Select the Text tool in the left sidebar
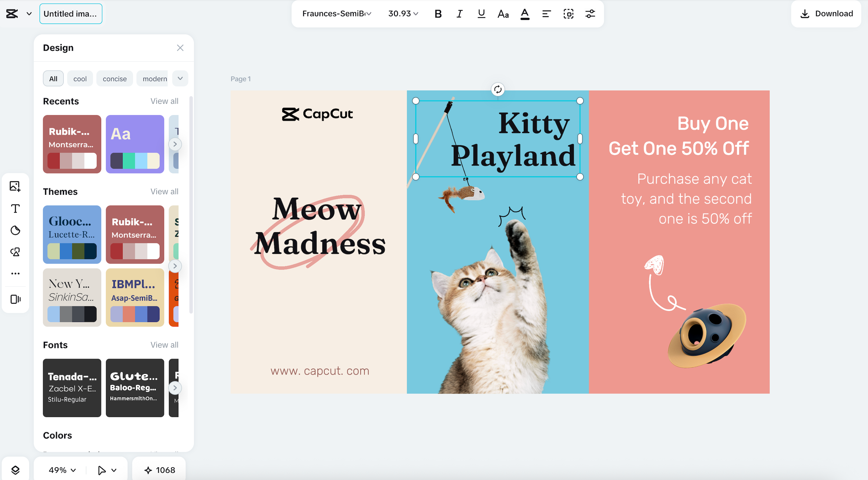The width and height of the screenshot is (868, 480). pos(15,208)
